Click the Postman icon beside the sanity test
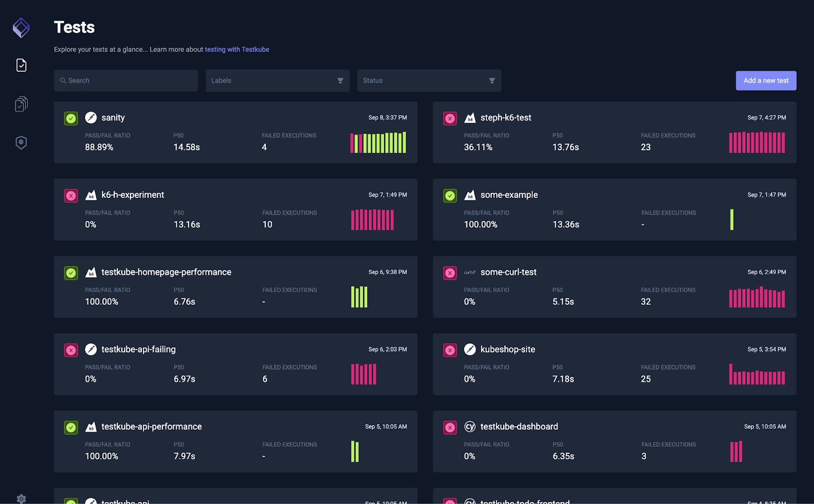Image resolution: width=814 pixels, height=504 pixels. pos(91,117)
